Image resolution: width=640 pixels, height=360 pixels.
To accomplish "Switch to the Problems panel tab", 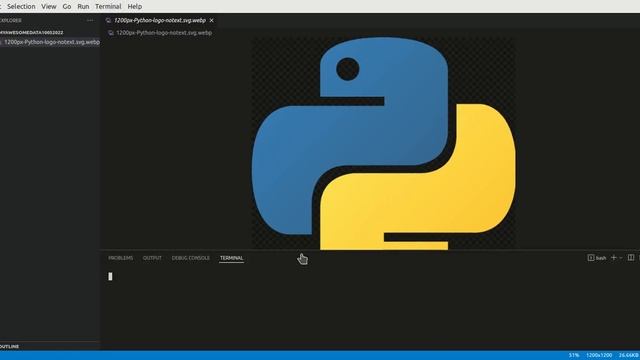I will coord(120,258).
